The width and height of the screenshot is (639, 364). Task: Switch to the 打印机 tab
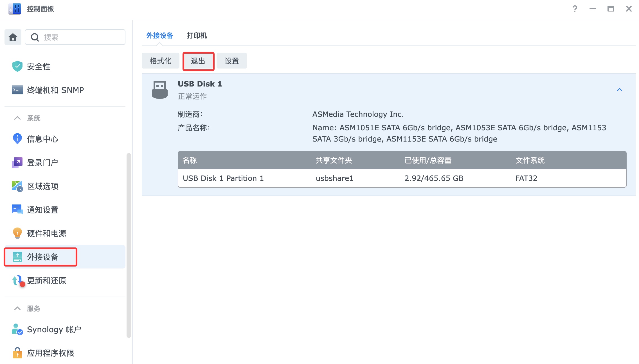[197, 36]
